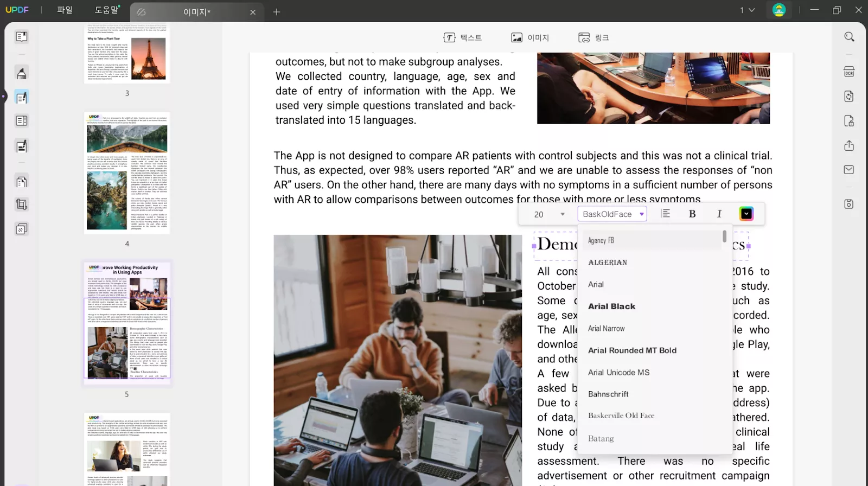Open the Organize Pages tool in left sidebar

(x=22, y=121)
